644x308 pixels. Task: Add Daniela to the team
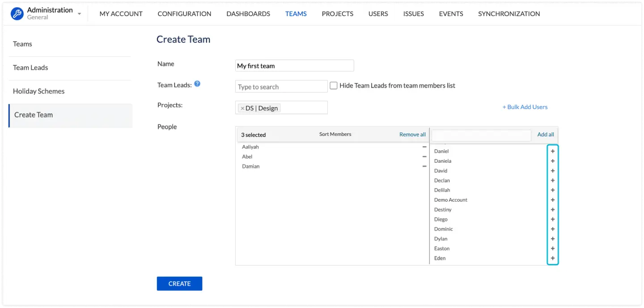553,161
